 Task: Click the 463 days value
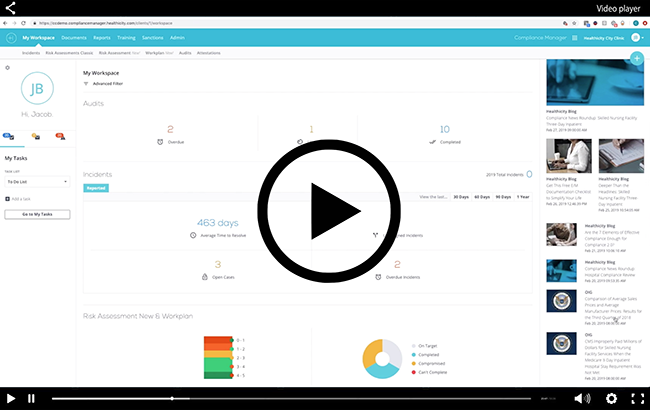218,223
